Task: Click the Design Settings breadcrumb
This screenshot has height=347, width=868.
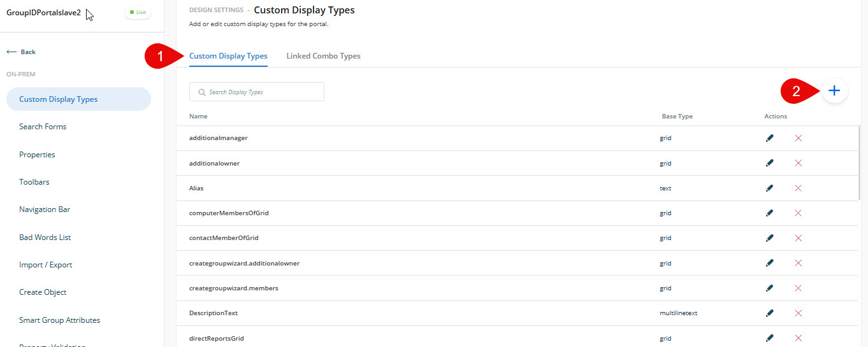Action: click(x=216, y=10)
